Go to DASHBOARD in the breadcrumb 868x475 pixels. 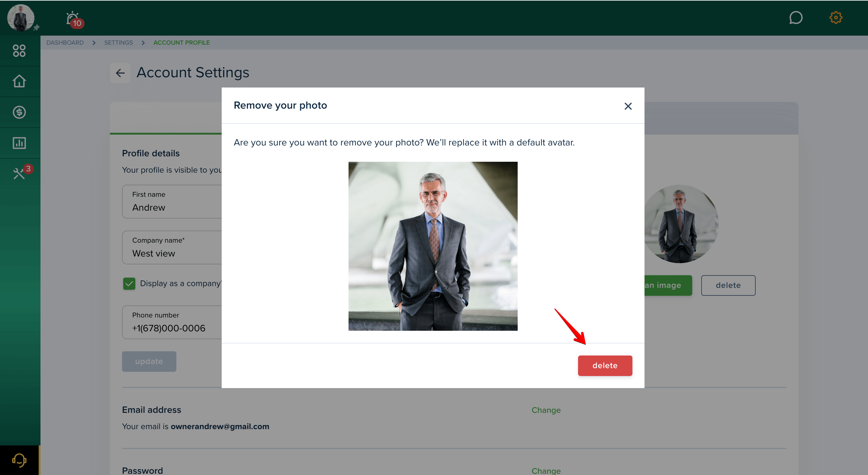click(65, 43)
